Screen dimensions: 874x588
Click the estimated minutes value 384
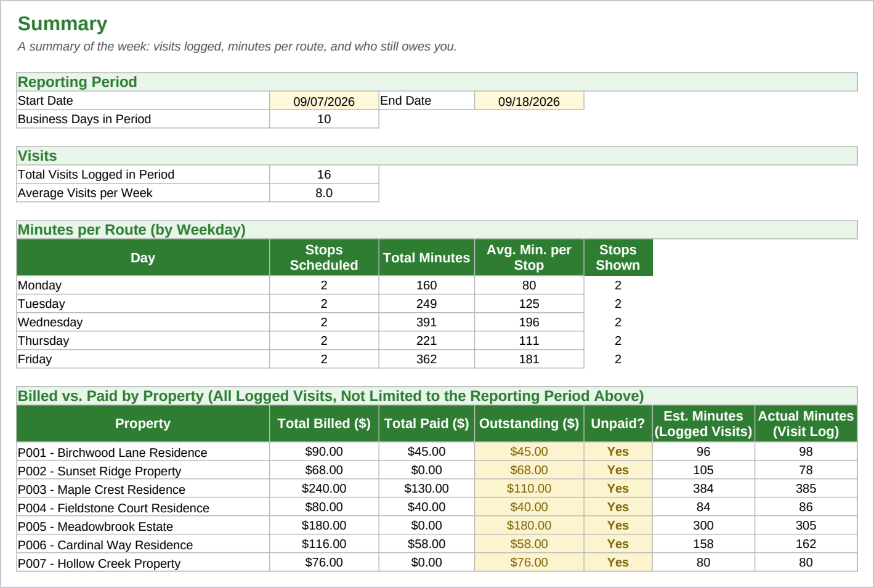tap(703, 489)
